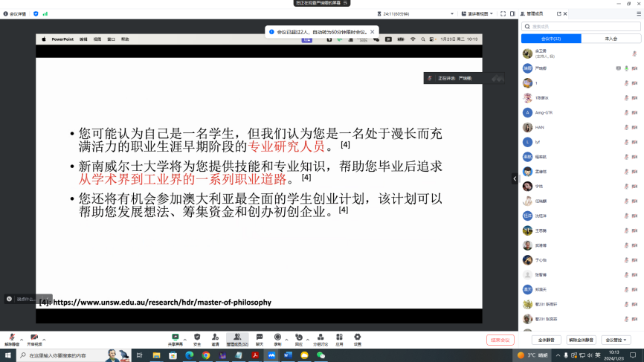Collapse the member panel with side arrow
The image size is (644, 362).
(x=514, y=178)
